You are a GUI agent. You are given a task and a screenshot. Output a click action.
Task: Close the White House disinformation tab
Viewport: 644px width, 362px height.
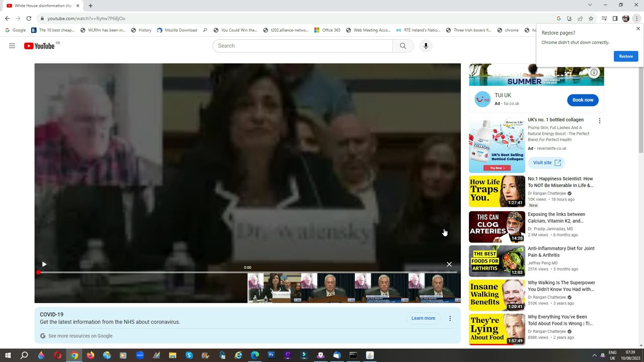78,6
